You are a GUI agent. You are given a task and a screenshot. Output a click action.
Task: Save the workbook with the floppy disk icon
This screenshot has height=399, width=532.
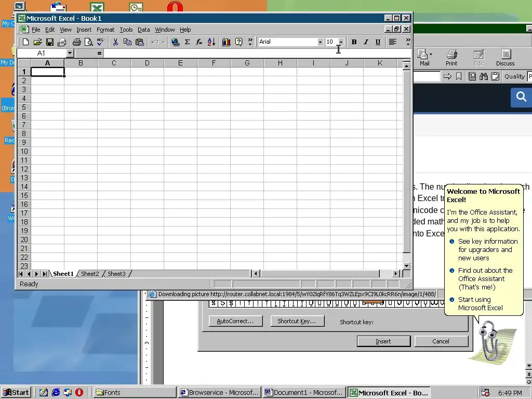tap(50, 42)
